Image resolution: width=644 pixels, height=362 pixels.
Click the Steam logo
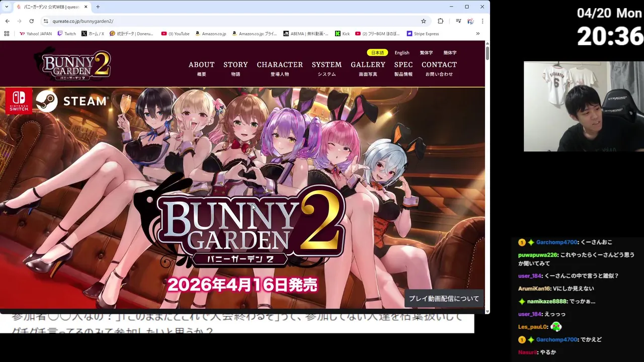(x=72, y=101)
